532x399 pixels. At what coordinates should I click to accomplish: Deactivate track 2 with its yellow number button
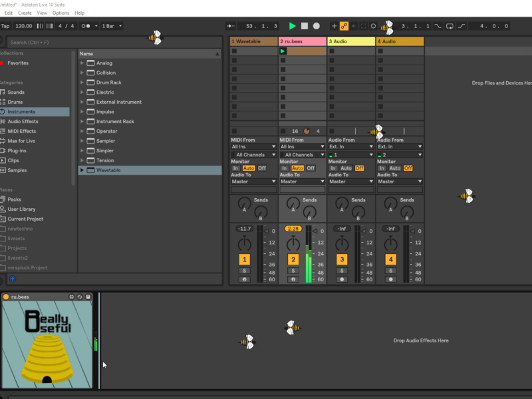[x=293, y=259]
